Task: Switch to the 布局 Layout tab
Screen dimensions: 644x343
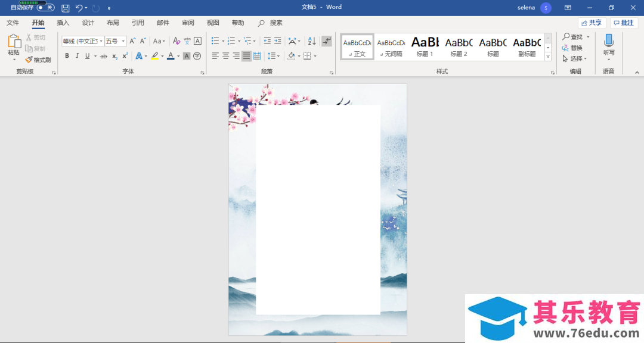Action: click(x=113, y=23)
